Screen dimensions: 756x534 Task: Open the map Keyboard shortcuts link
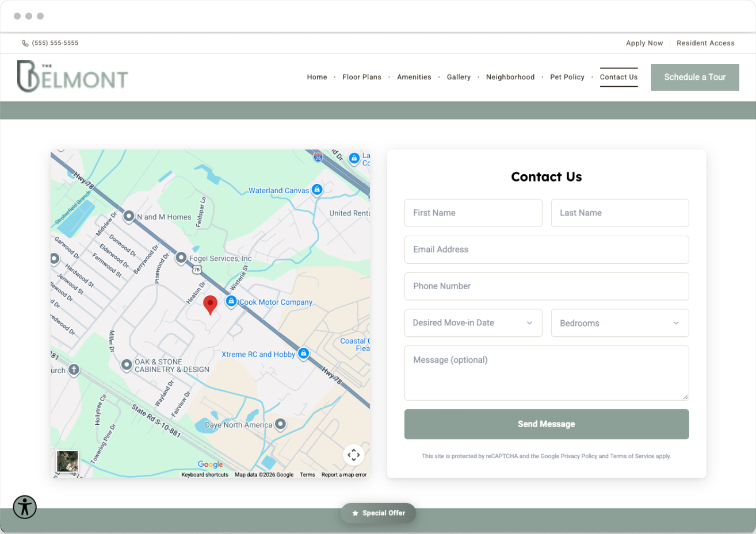pyautogui.click(x=205, y=475)
